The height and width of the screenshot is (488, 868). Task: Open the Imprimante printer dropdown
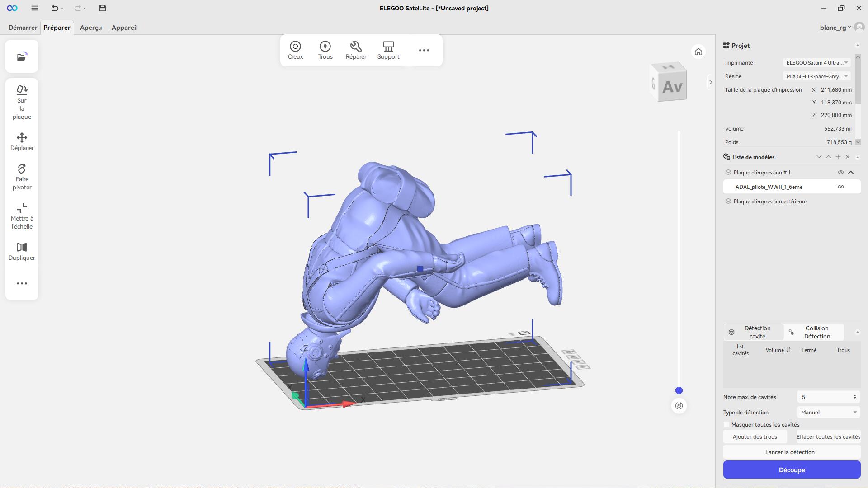click(x=816, y=63)
